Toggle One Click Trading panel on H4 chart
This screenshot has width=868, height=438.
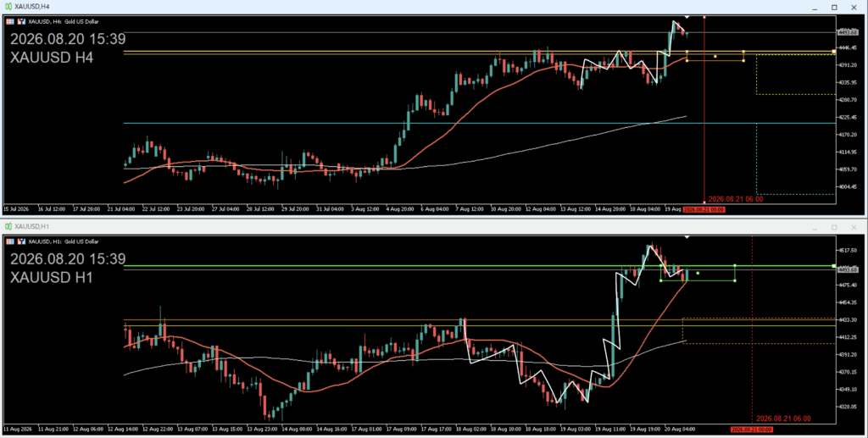[10, 21]
